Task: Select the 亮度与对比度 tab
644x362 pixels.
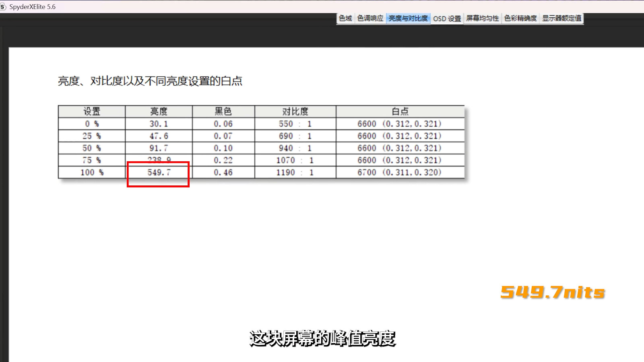Action: (x=408, y=19)
